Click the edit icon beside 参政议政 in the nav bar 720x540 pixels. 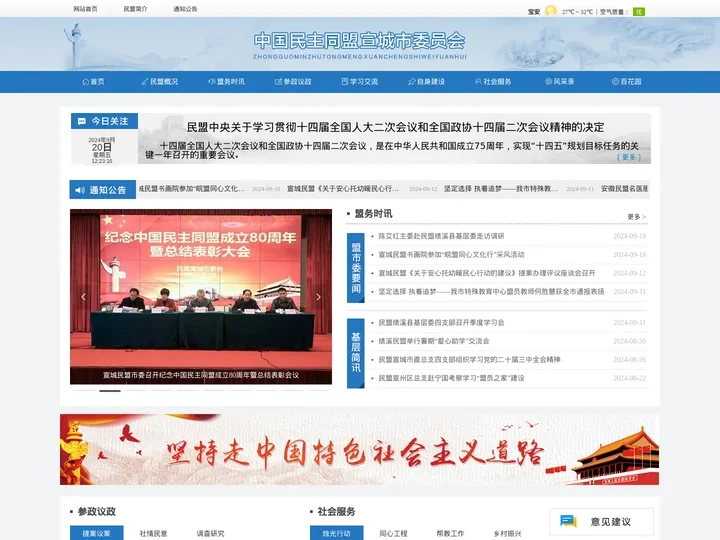pos(278,82)
